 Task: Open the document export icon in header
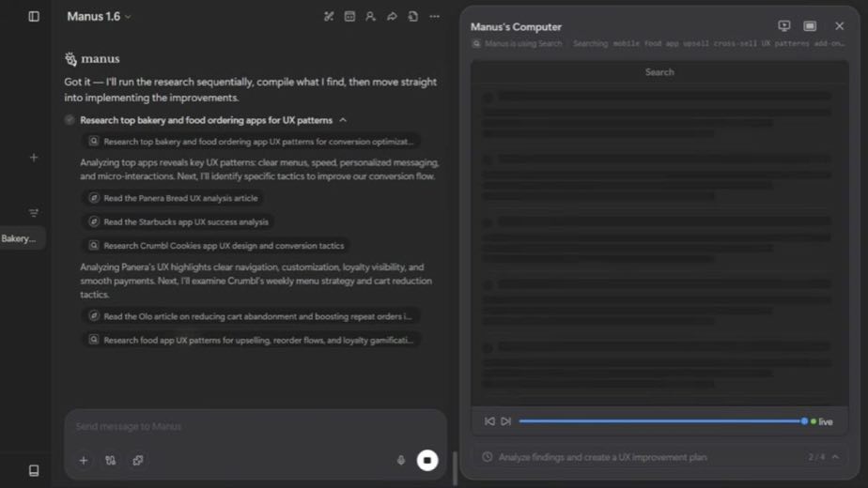tap(413, 17)
